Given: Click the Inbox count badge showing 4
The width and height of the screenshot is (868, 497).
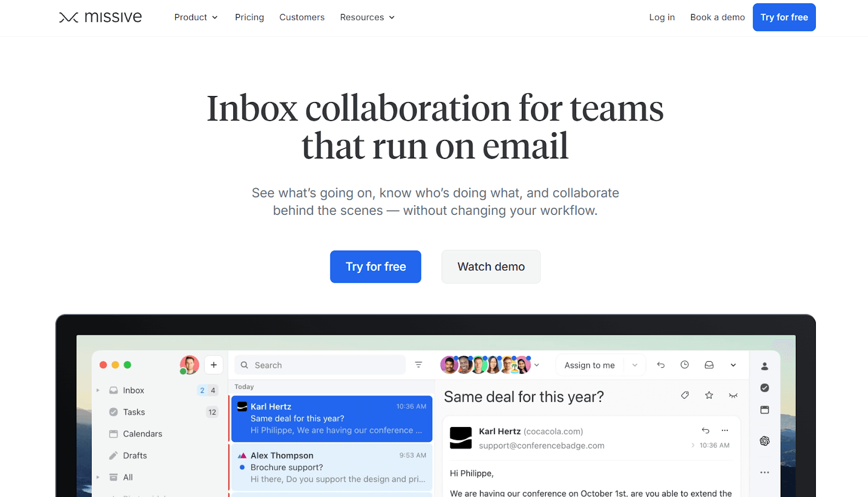Looking at the screenshot, I should click(213, 390).
